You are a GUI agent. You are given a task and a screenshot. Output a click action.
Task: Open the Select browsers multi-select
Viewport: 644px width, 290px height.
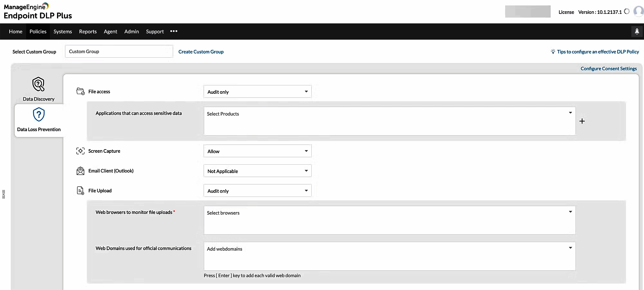point(389,220)
